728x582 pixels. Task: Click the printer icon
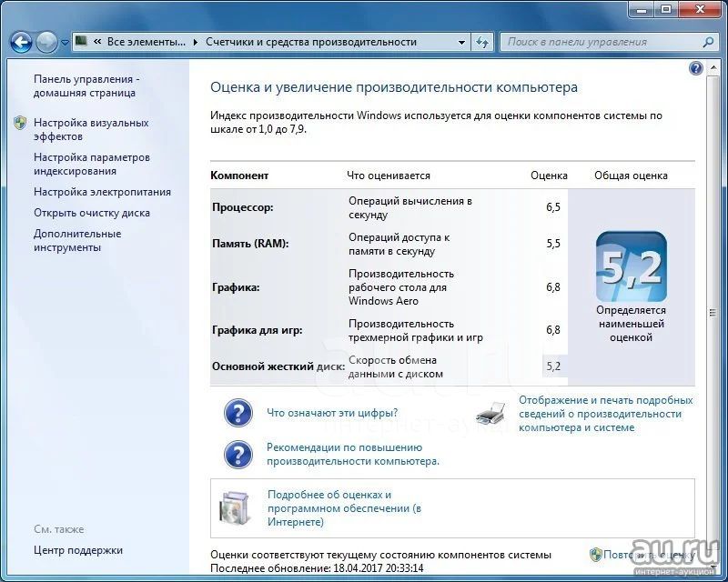[x=490, y=413]
